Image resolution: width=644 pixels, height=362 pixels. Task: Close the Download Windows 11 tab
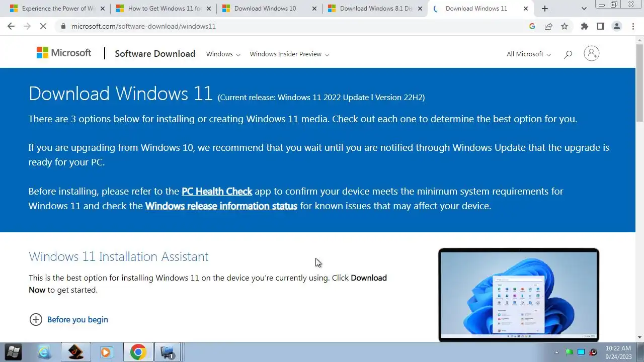pos(526,9)
